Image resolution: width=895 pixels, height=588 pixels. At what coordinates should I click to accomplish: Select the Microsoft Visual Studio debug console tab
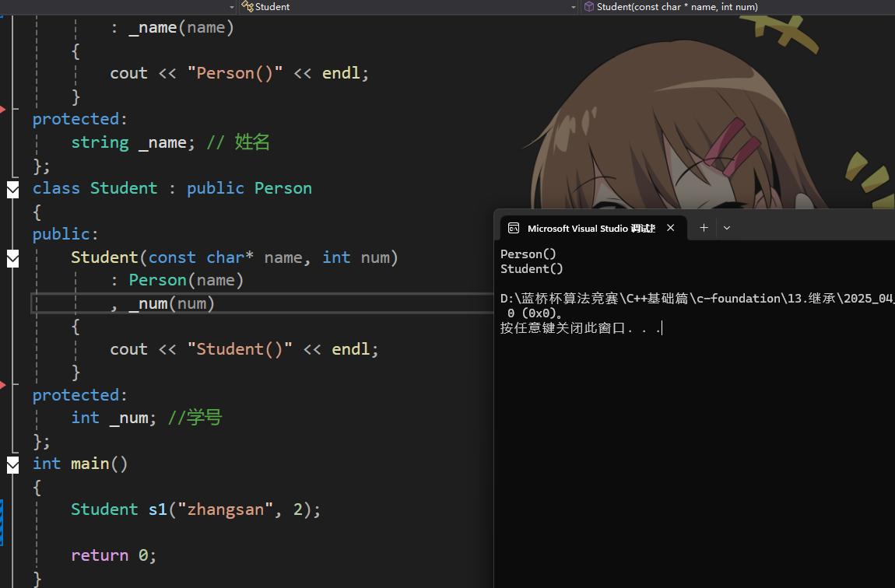click(x=594, y=228)
